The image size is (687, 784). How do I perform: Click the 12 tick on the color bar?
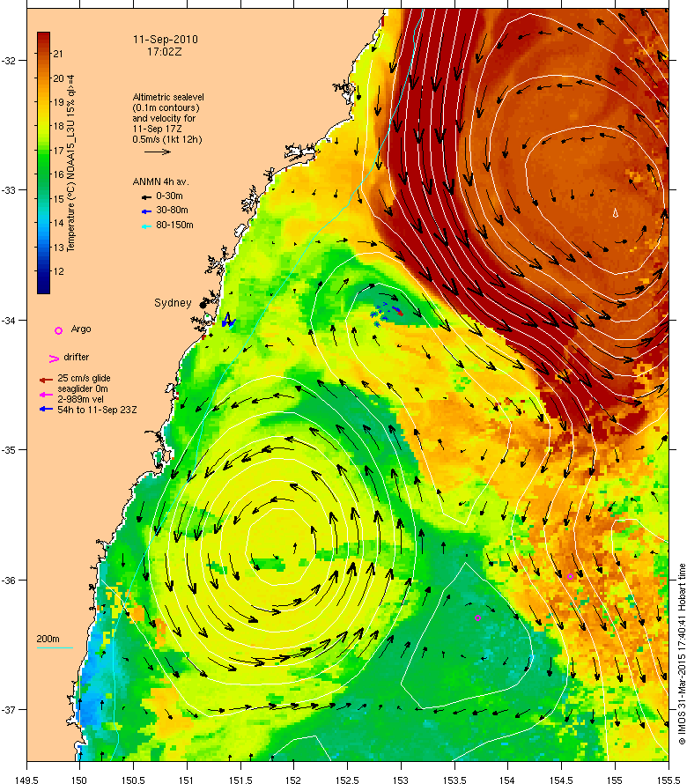pyautogui.click(x=58, y=271)
